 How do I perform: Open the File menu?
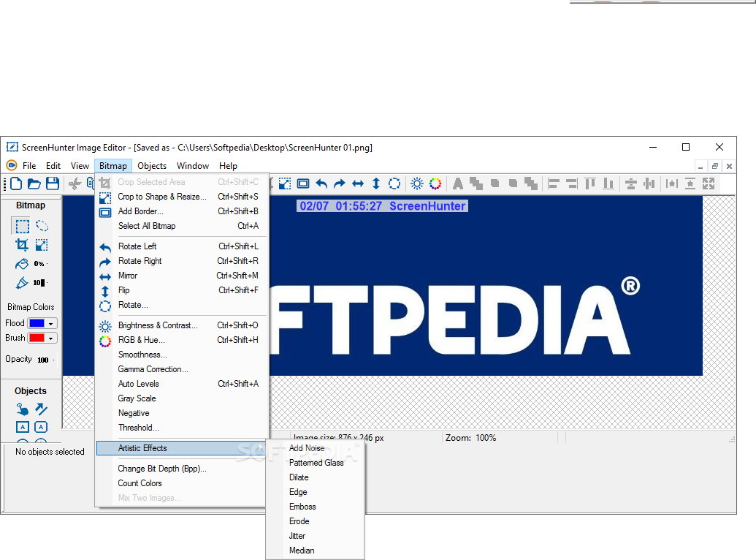click(x=29, y=165)
